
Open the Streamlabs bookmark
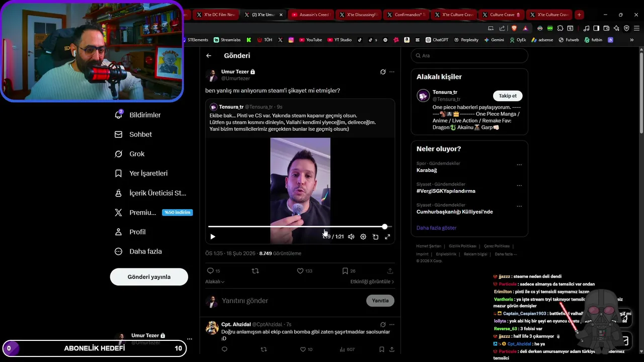pos(227,40)
